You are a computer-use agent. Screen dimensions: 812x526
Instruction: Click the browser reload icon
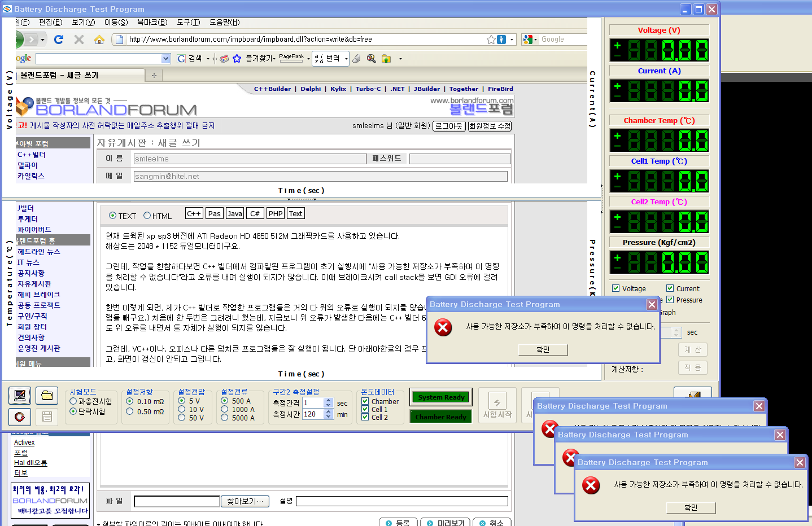(x=59, y=40)
